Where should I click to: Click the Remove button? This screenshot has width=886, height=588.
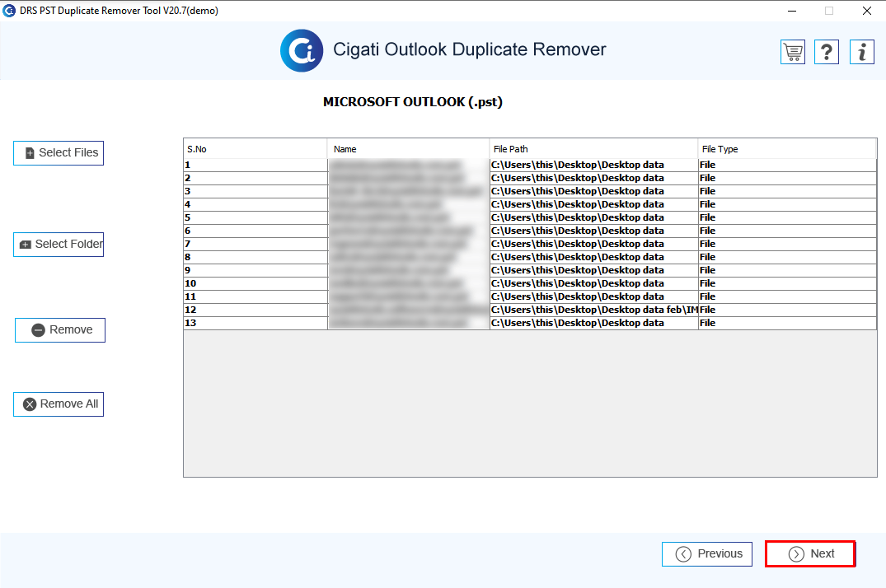click(60, 330)
